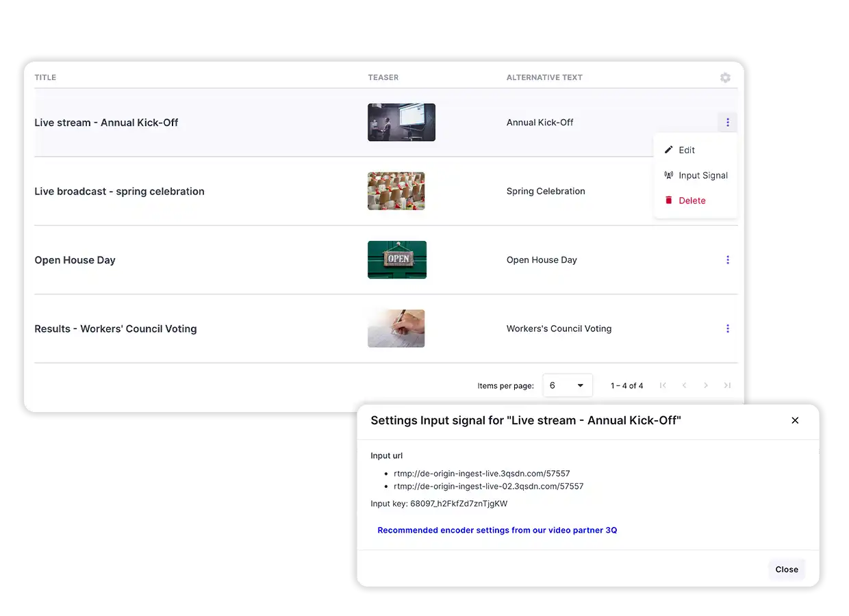Click the alternative text Workers's Council Voting
Viewport: 849px width, 616px height.
(x=559, y=329)
